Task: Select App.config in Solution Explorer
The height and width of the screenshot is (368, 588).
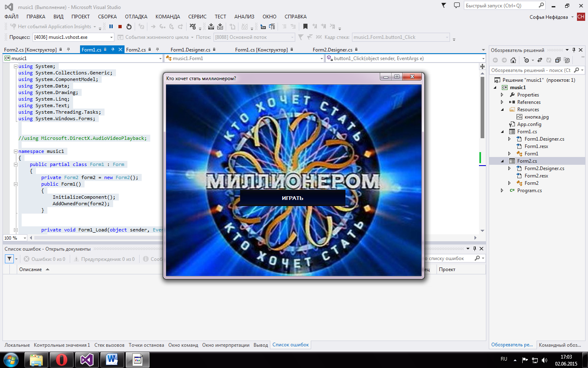Action: pos(529,124)
